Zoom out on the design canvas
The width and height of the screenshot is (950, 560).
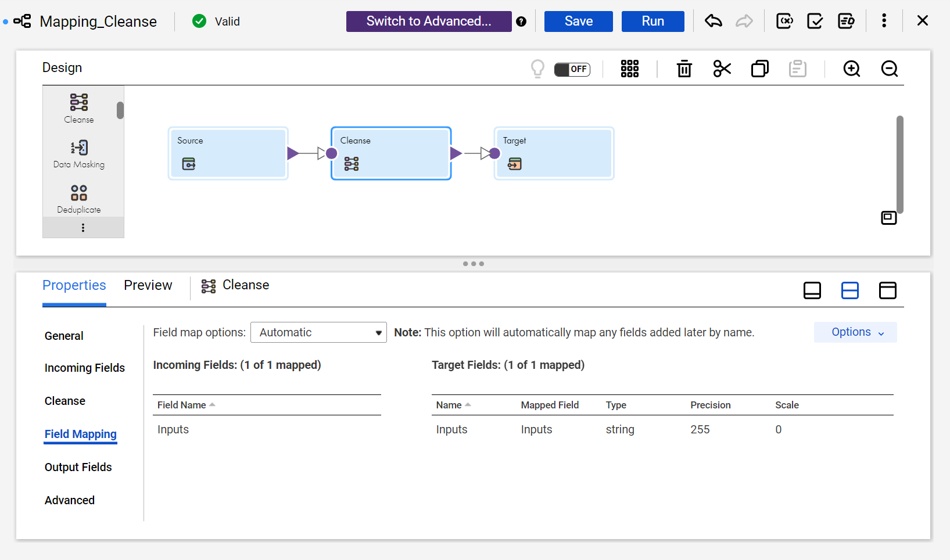coord(890,69)
